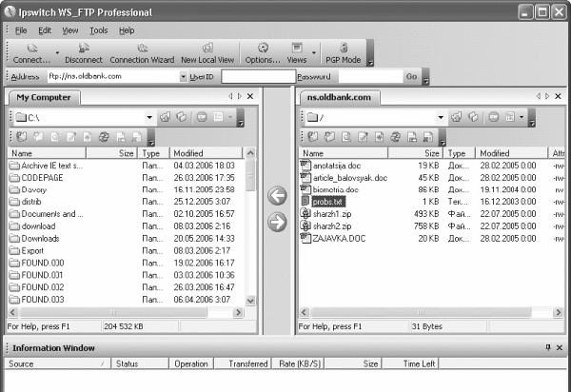
Task: Expand the remote path dropdown
Action: [x=441, y=117]
